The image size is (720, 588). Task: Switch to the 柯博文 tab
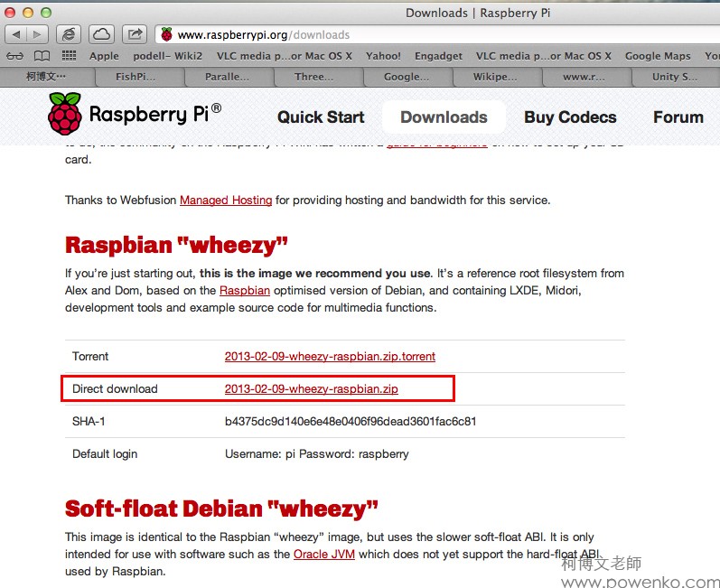47,77
